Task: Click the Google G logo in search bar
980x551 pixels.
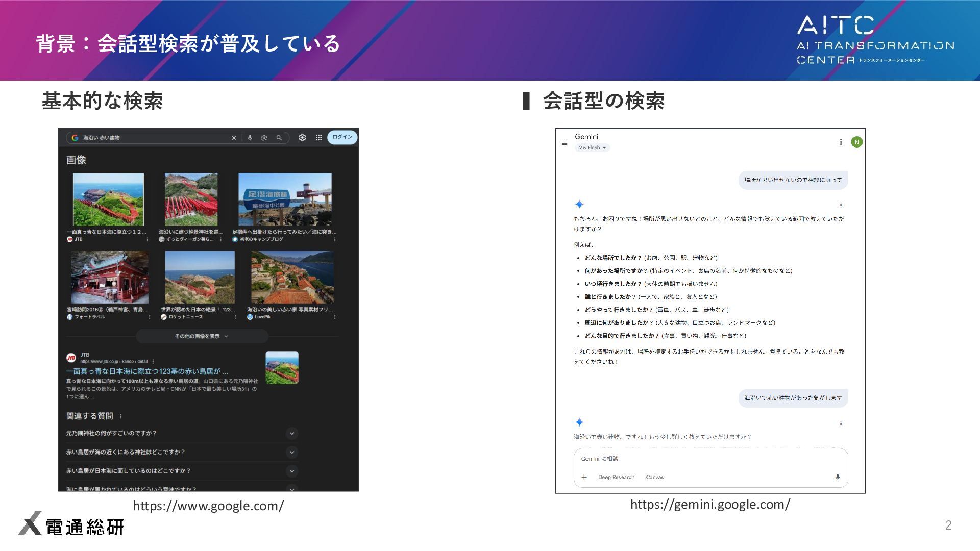Action: [x=75, y=138]
